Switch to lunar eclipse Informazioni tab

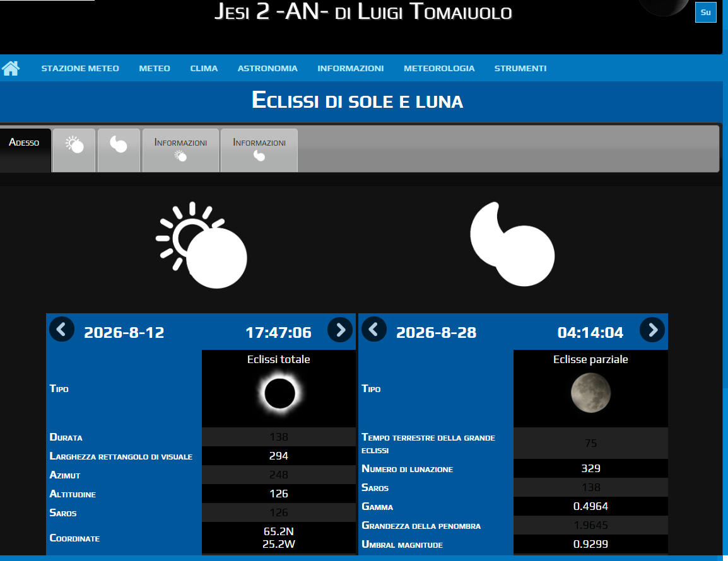pyautogui.click(x=259, y=150)
